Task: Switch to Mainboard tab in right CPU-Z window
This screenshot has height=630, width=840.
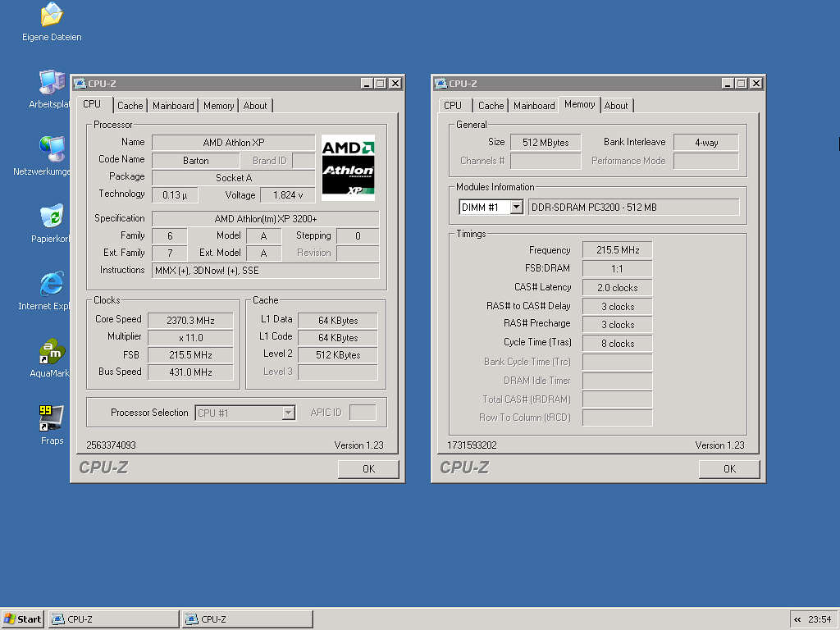Action: 534,106
